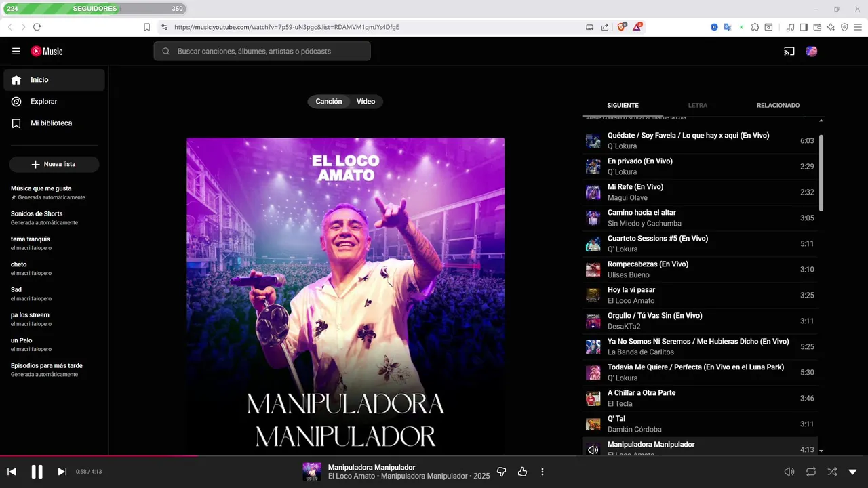Dislike Manipuladora Manipulador song

[x=502, y=472]
